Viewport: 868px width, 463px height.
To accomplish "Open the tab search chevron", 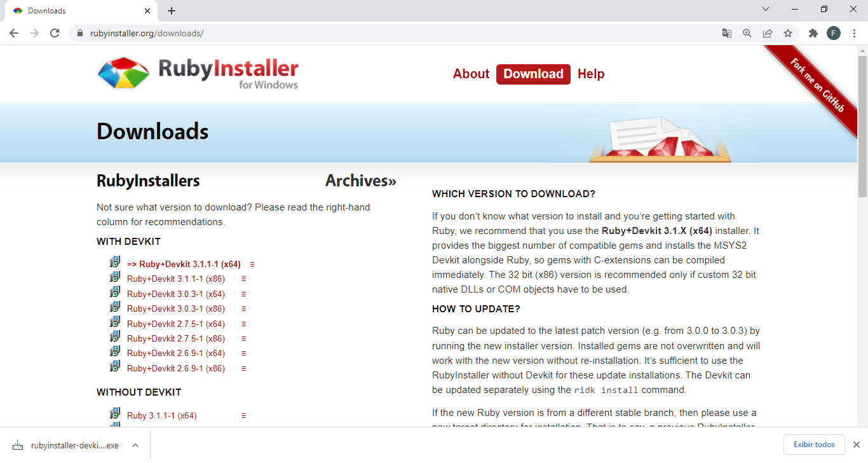I will click(766, 10).
